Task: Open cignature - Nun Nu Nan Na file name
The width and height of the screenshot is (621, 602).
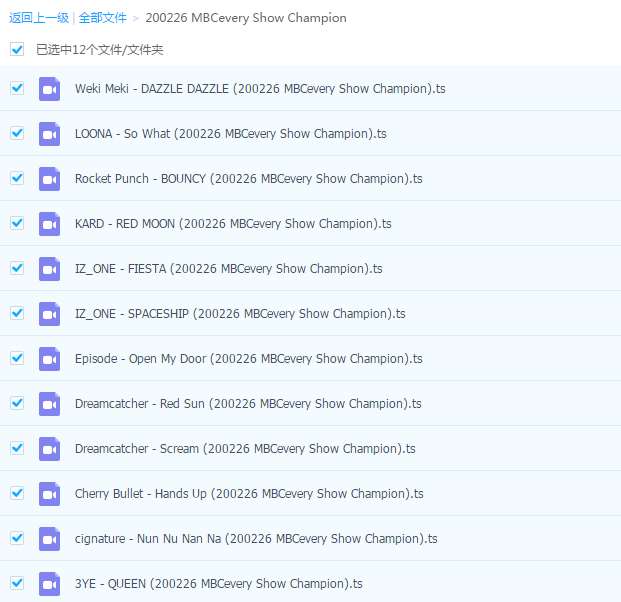Action: click(x=256, y=539)
